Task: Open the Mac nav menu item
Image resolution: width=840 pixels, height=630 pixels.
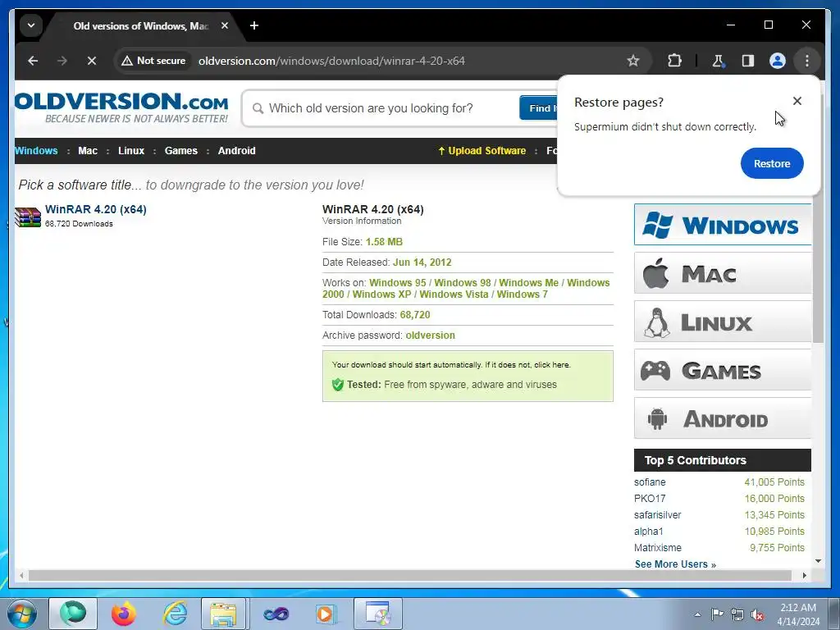Action: (x=88, y=151)
